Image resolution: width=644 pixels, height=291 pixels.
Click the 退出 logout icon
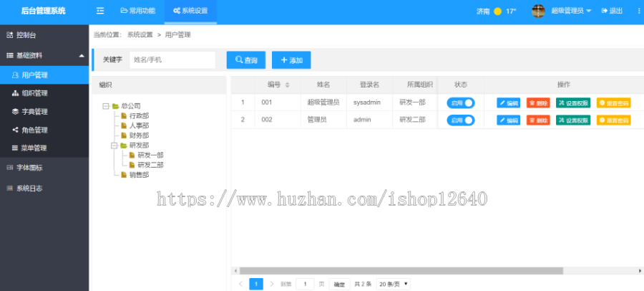click(x=605, y=11)
